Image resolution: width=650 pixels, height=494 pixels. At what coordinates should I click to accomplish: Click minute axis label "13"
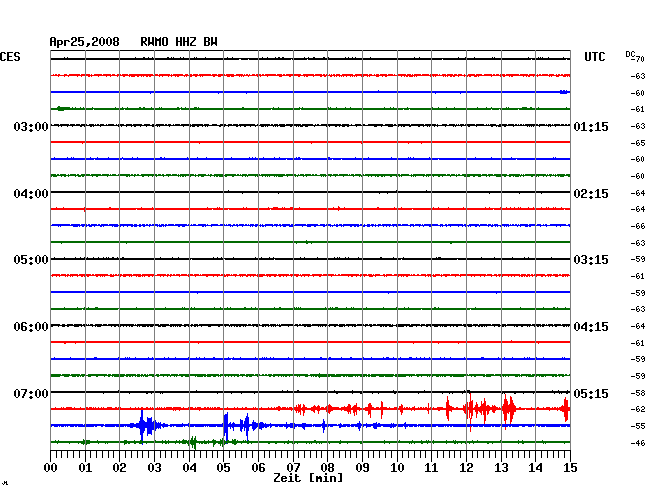[501, 467]
